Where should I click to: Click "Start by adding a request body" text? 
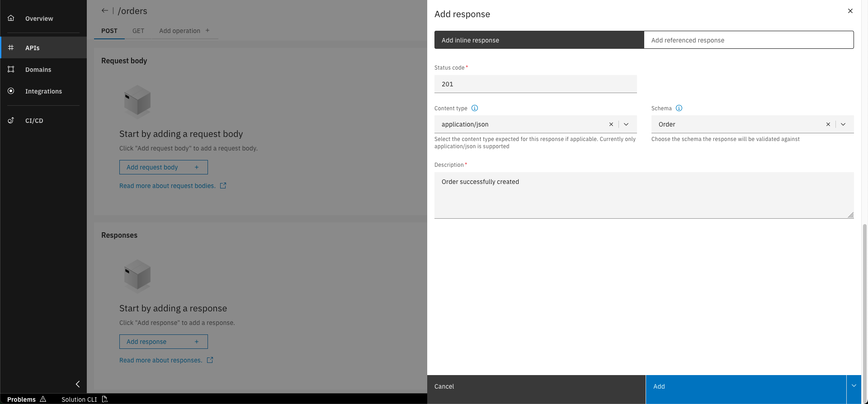click(181, 134)
